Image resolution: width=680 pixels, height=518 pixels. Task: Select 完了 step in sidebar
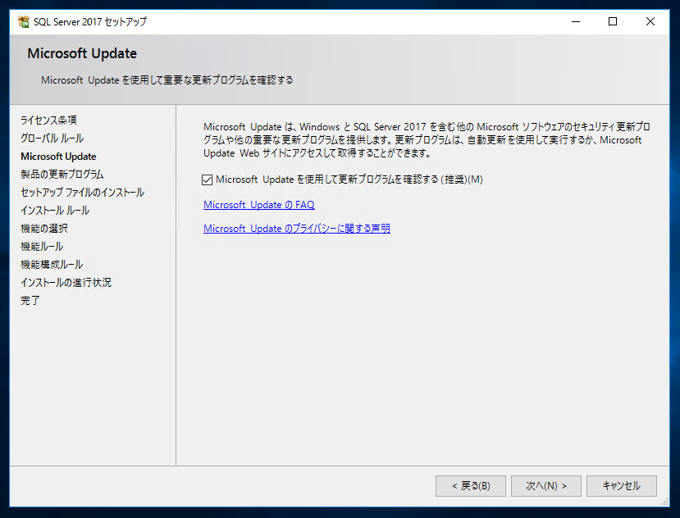[30, 301]
